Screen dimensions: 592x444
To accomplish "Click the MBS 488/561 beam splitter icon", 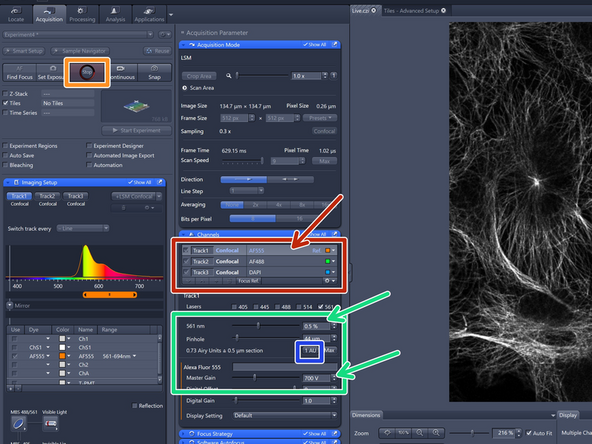I will [18, 424].
